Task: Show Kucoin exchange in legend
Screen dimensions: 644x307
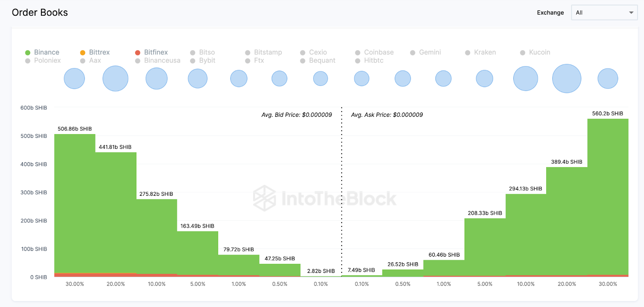Action: 539,52
